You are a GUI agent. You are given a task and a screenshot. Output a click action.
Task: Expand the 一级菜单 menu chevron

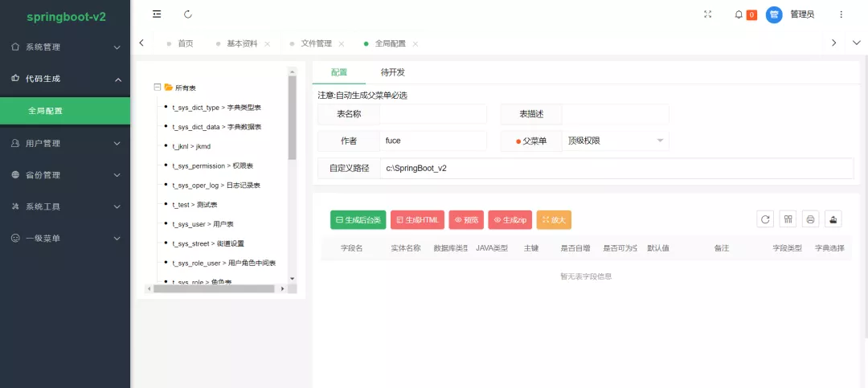pos(117,239)
